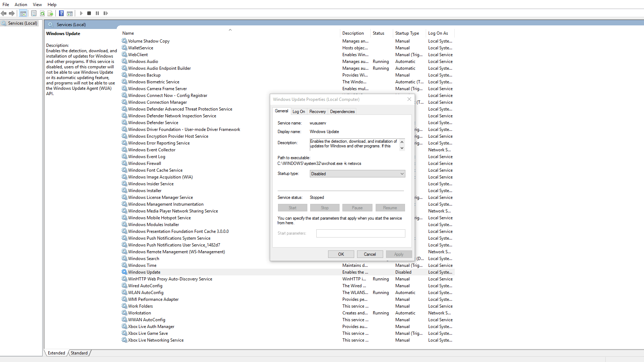
Task: Click the gear icon beside Windows Firewall
Action: (x=125, y=163)
